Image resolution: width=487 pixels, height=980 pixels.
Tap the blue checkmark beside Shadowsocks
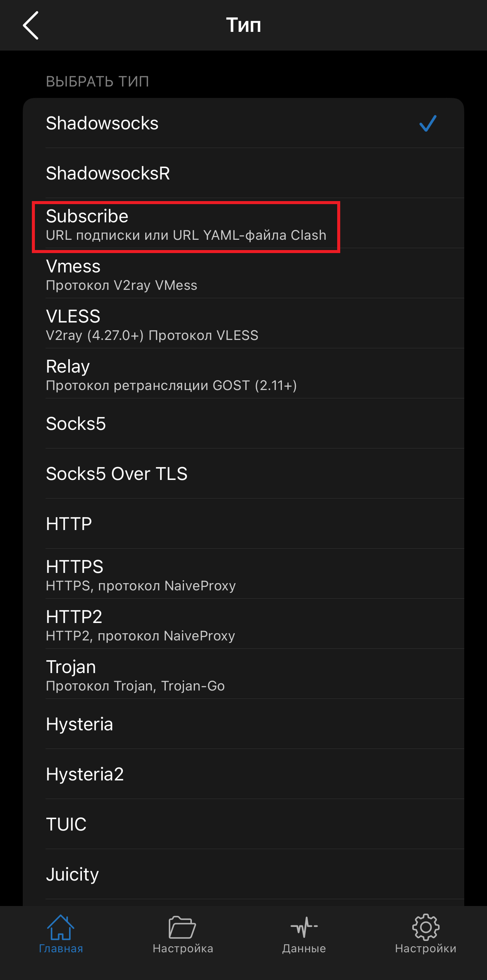click(x=428, y=123)
